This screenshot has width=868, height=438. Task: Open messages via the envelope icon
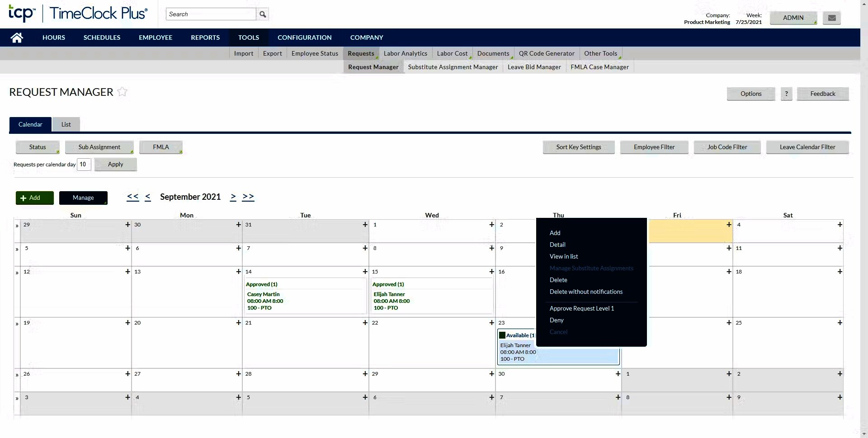(x=831, y=18)
